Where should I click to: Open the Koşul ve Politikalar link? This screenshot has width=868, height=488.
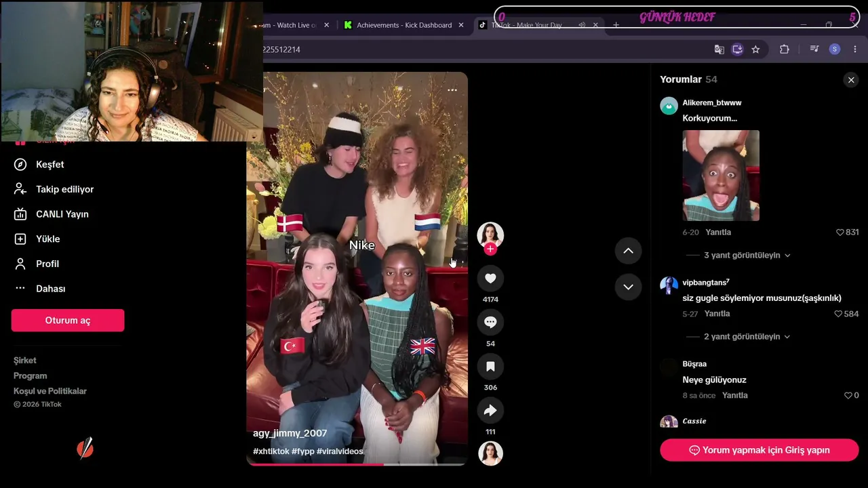point(50,391)
